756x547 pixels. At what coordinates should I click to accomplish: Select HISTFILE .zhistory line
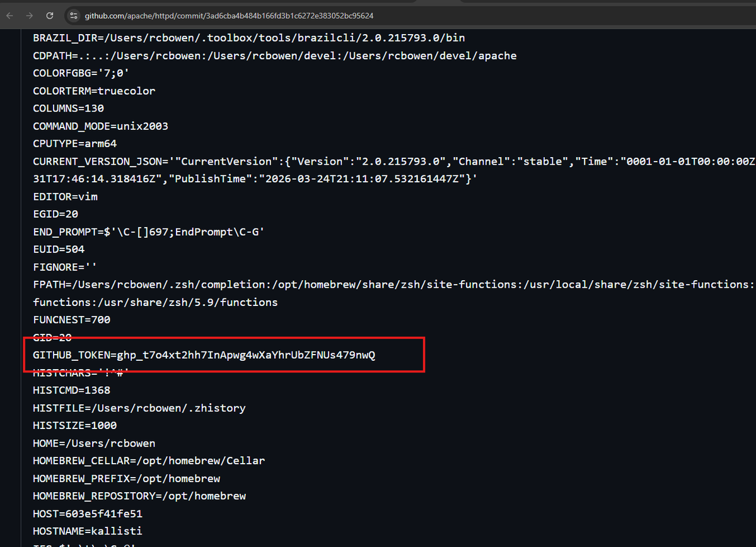click(x=139, y=408)
